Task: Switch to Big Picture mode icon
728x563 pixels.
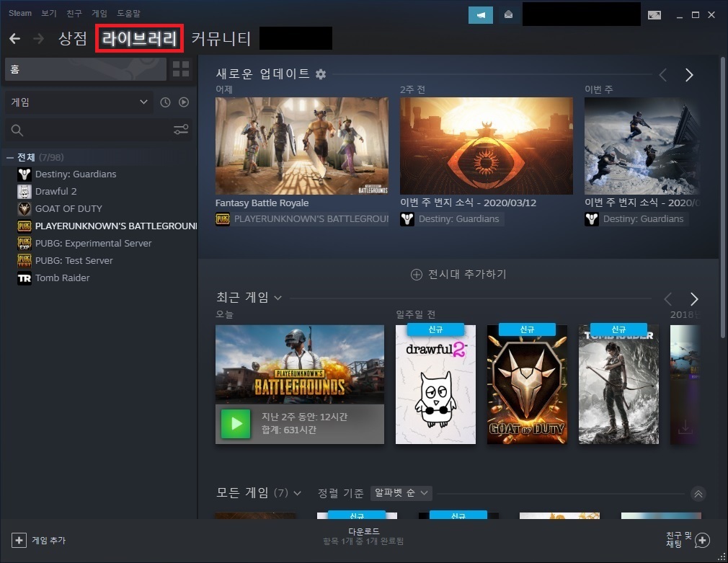Action: [654, 15]
